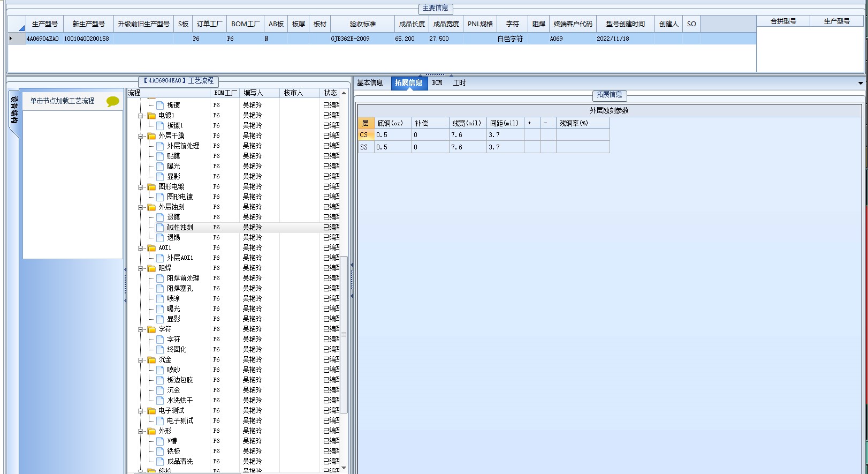The width and height of the screenshot is (868, 474).
Task: Open the tab list dropdown arrow
Action: 861,83
